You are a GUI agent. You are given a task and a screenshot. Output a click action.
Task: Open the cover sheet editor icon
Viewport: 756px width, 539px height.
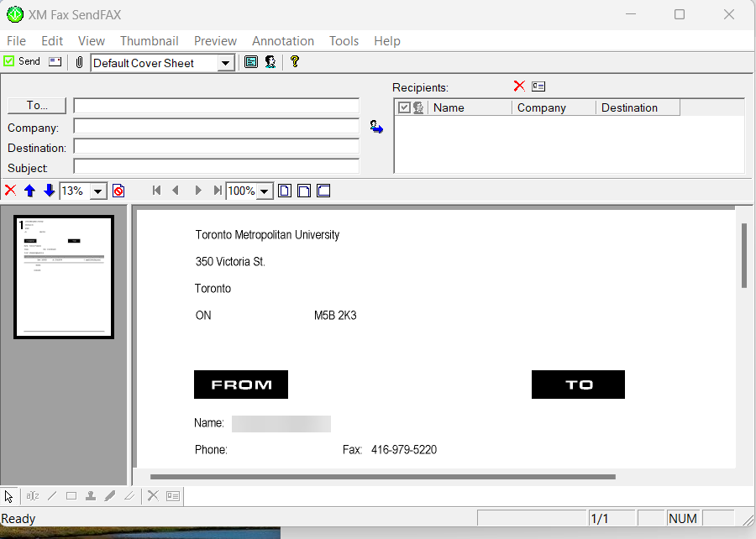250,61
